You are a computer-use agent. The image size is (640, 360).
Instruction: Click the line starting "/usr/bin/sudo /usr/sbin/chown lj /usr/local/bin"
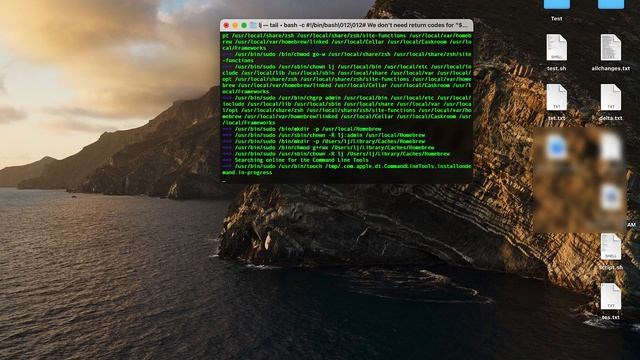(347, 79)
